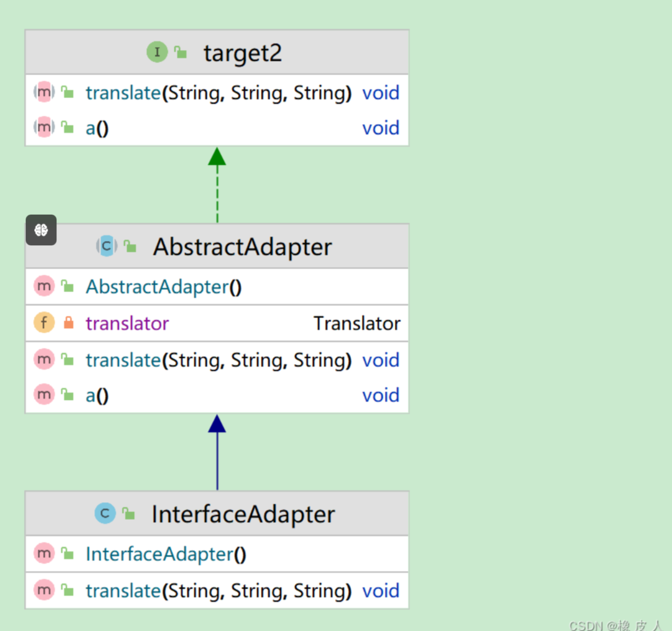The width and height of the screenshot is (672, 631).
Task: Click the orange field icon next to translator
Action: pos(44,322)
